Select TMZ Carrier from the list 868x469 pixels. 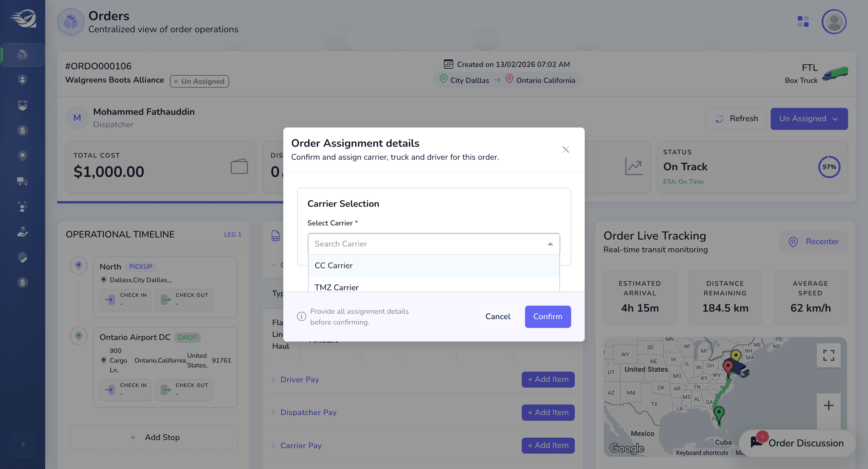[x=434, y=285]
